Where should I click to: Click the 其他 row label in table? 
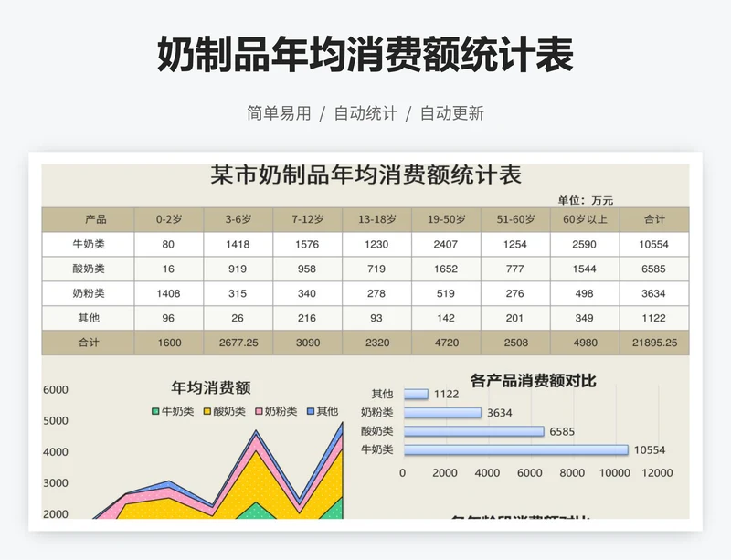pos(88,318)
